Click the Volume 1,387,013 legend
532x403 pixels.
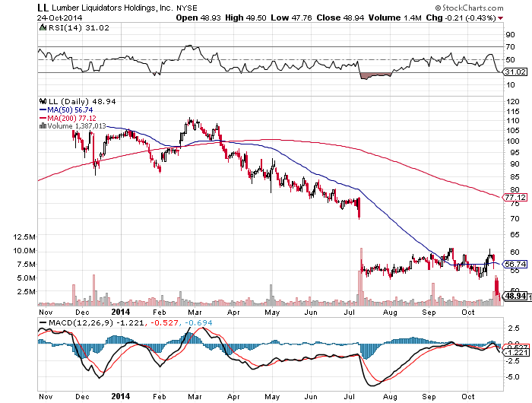click(x=77, y=126)
